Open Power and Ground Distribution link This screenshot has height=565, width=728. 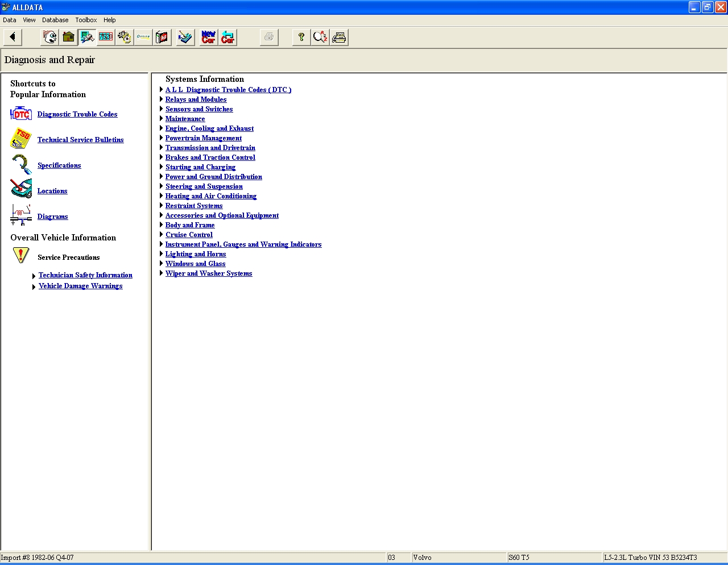tap(214, 177)
